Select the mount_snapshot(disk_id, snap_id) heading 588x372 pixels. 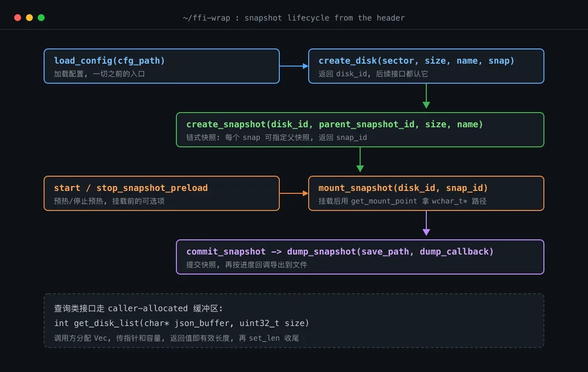[403, 188]
